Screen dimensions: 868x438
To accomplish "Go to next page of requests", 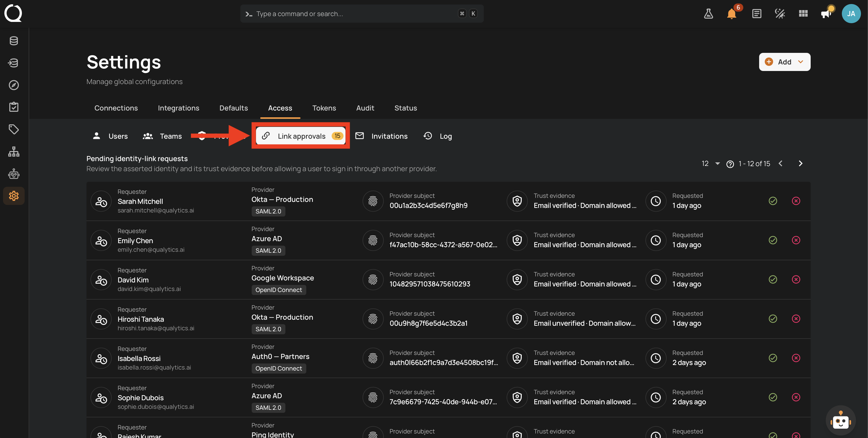I will tap(801, 164).
